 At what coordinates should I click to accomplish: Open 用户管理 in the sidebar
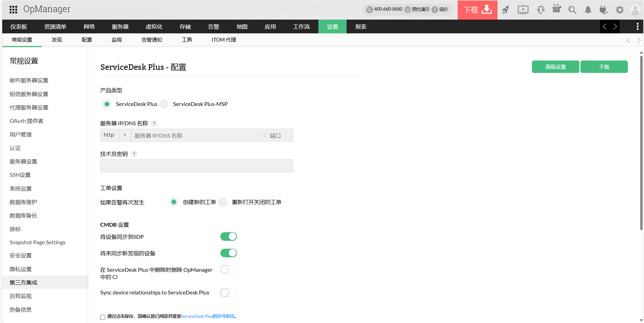point(21,134)
